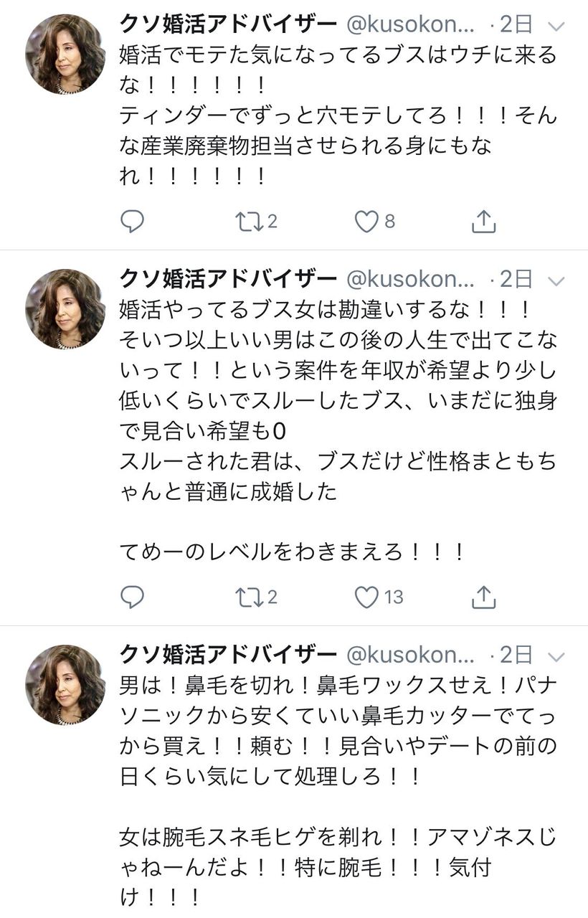Click @kusokon handle on the second tweet
This screenshot has width=588, height=918.
coord(410,278)
